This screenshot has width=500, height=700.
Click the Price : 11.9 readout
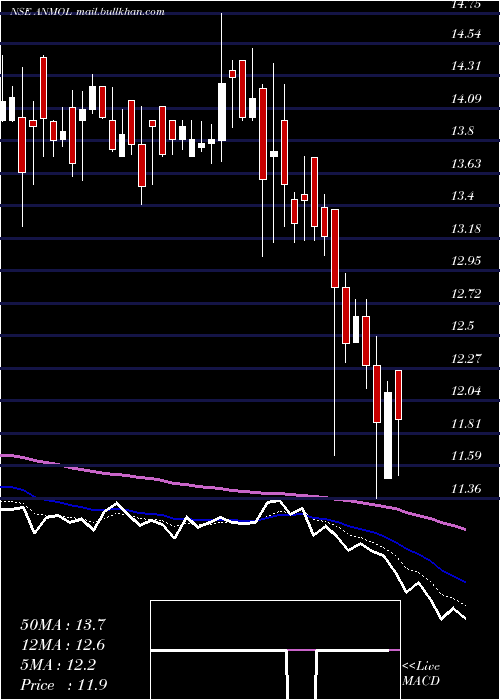pyautogui.click(x=63, y=685)
